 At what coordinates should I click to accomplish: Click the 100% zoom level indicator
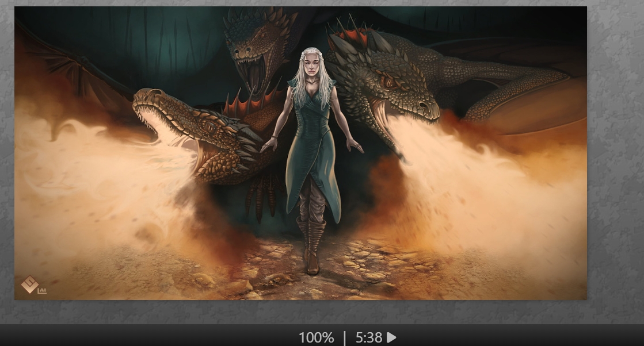[x=316, y=337]
